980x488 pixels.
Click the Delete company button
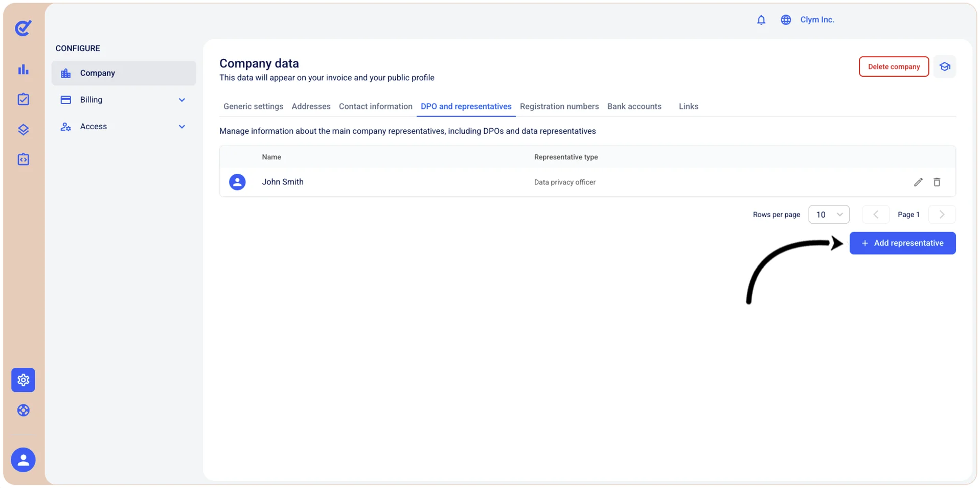click(x=894, y=66)
